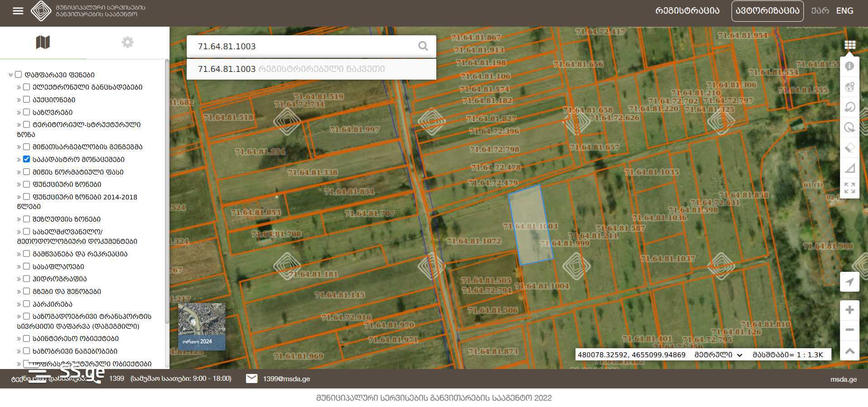Switch to the settings gear tab
The image size is (868, 407).
(x=127, y=43)
